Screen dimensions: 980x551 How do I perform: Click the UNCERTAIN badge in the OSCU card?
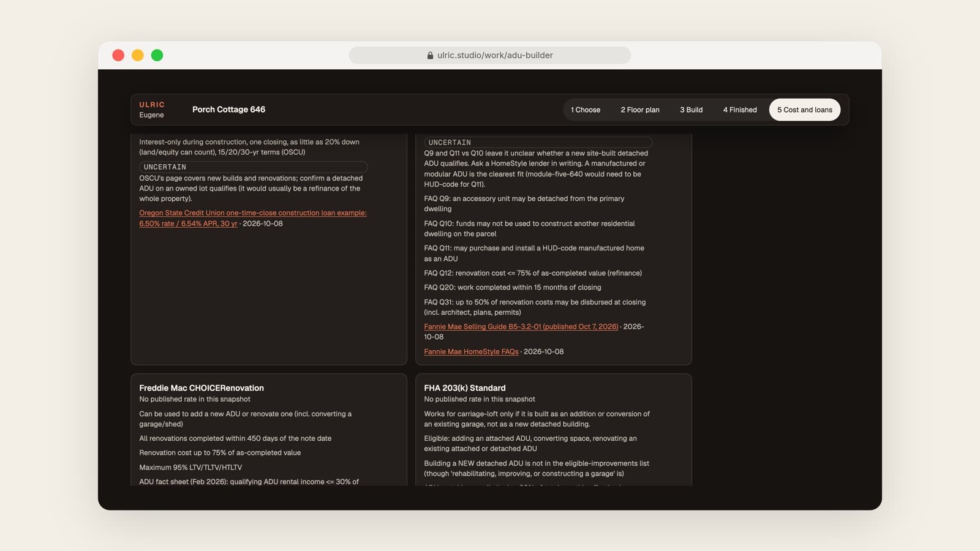(x=253, y=167)
